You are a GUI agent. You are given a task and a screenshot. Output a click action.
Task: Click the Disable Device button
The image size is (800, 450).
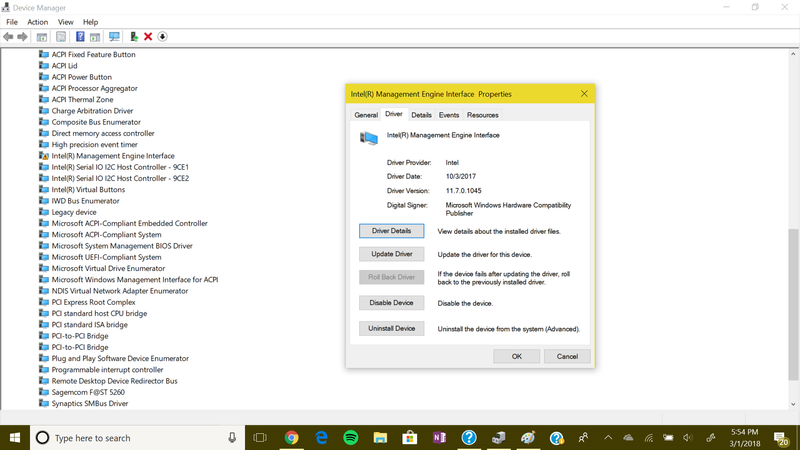(x=391, y=303)
